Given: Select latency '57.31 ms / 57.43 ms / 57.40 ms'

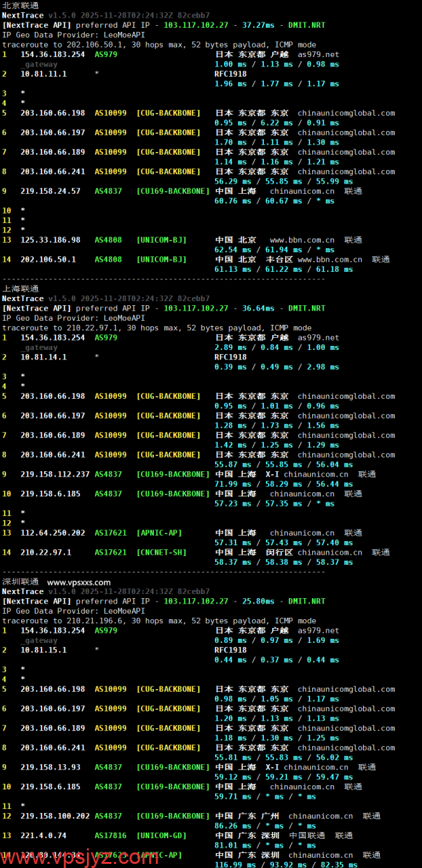Looking at the screenshot, I should click(x=284, y=542).
